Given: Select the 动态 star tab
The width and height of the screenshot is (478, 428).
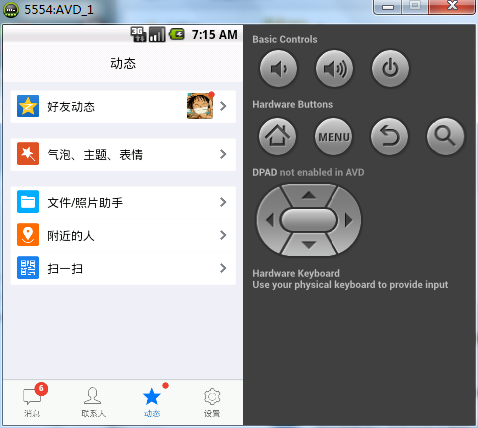Looking at the screenshot, I should pyautogui.click(x=152, y=402).
